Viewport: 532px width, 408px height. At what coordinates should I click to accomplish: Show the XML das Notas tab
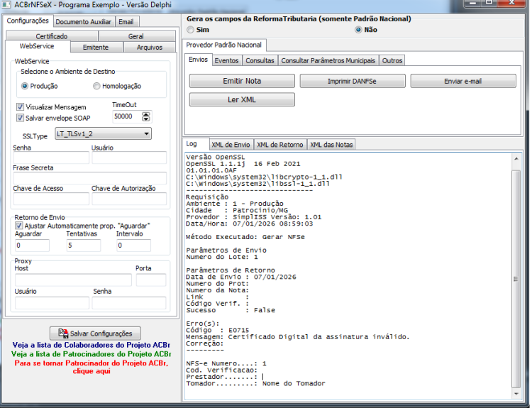[331, 145]
